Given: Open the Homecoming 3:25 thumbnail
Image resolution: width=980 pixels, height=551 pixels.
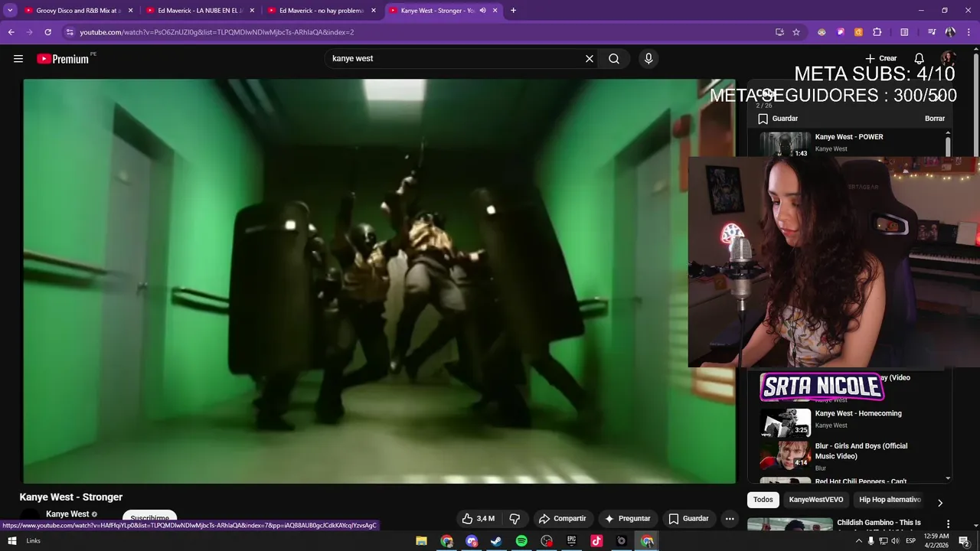Looking at the screenshot, I should point(785,423).
